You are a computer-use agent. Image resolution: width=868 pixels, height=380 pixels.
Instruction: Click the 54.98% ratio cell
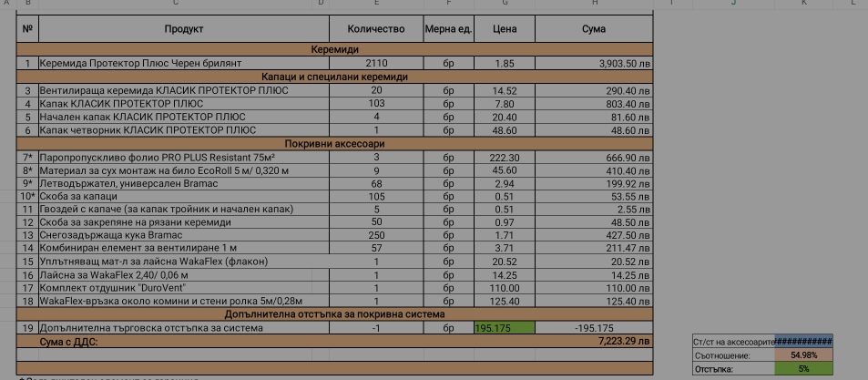click(x=803, y=354)
